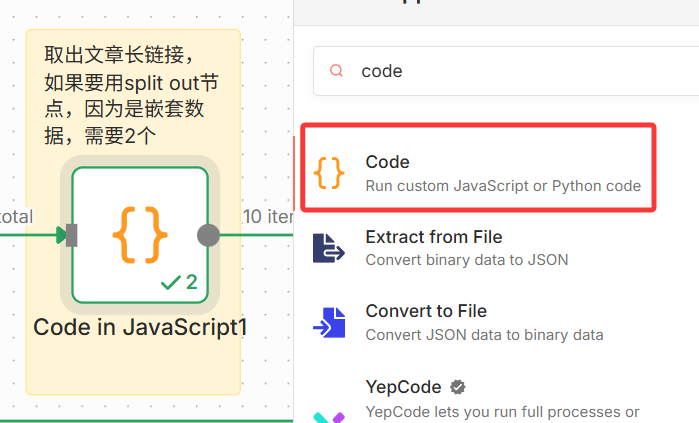Select the "Code in JavaScript1" node label
Image resolution: width=699 pixels, height=423 pixels.
pos(139,327)
